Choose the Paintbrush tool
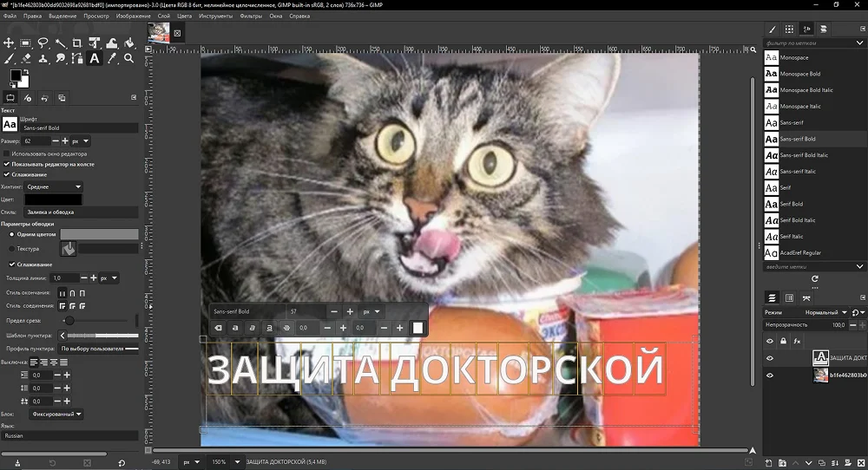This screenshot has height=470, width=868. (x=10, y=59)
